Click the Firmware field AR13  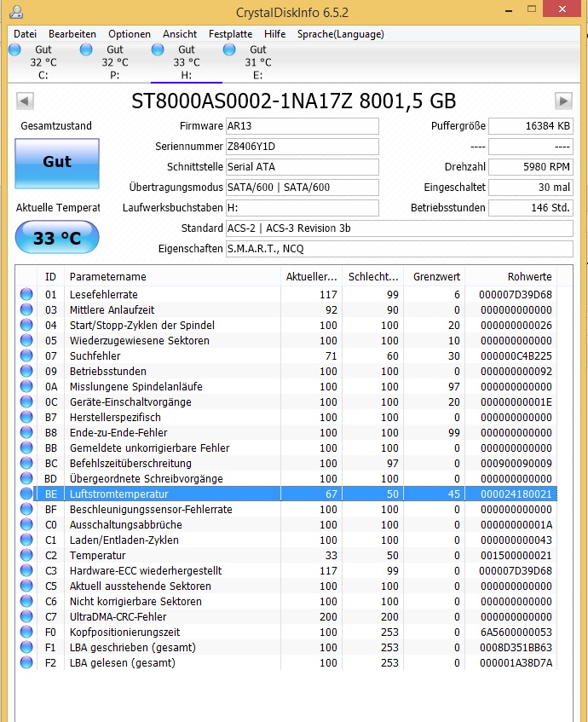[302, 126]
